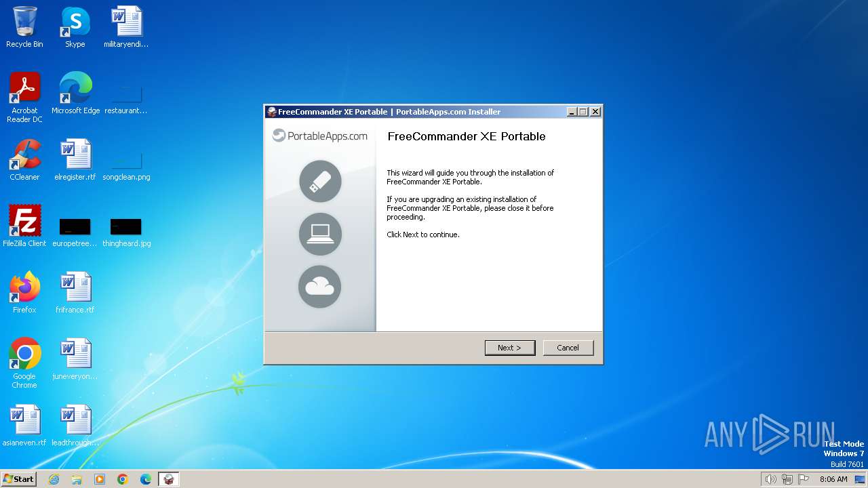Click the PortableApps.com logo
The height and width of the screenshot is (488, 868).
(x=320, y=136)
